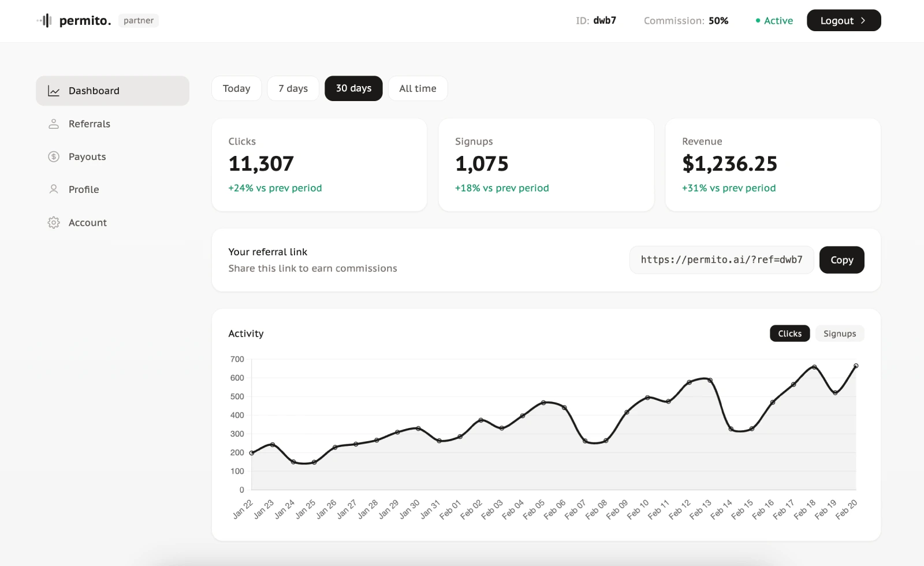Select the Today time filter
The width and height of the screenshot is (924, 566).
click(x=236, y=88)
